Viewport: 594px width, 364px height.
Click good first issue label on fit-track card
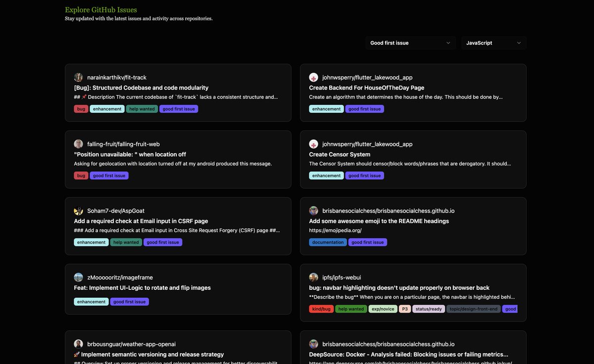[x=179, y=109]
